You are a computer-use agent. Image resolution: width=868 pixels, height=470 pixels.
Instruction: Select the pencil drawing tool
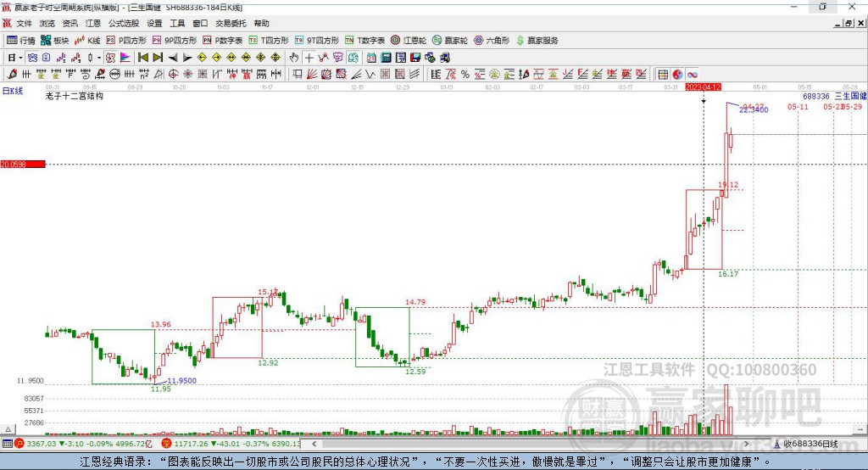(x=12, y=75)
